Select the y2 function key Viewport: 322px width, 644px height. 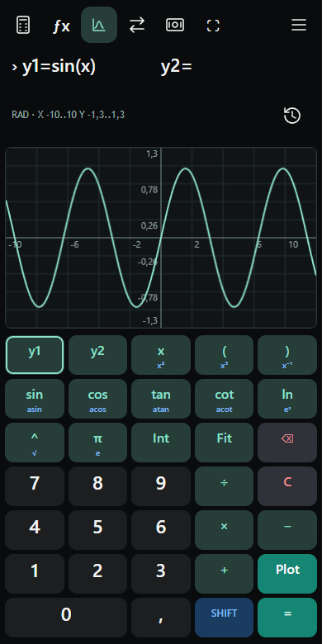tap(97, 355)
